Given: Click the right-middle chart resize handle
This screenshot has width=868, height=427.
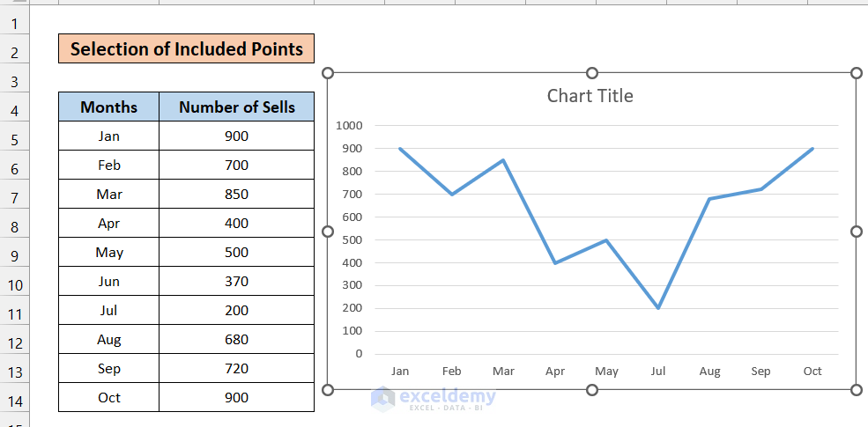Looking at the screenshot, I should [857, 232].
